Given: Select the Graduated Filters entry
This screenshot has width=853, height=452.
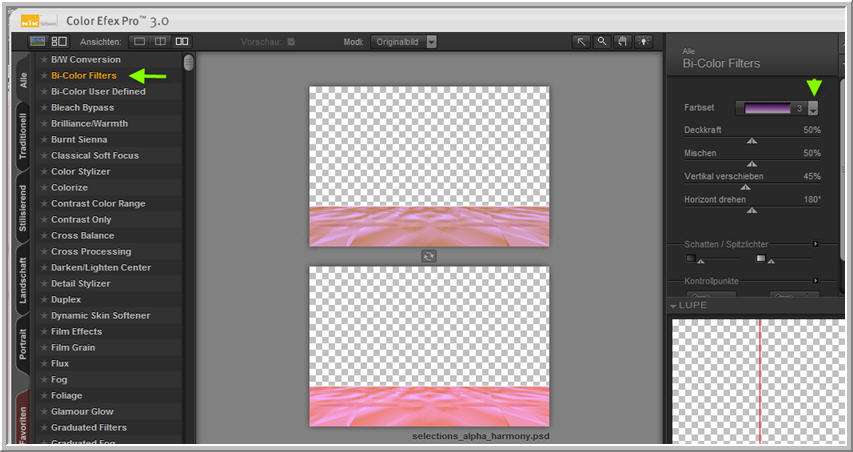Looking at the screenshot, I should point(89,428).
